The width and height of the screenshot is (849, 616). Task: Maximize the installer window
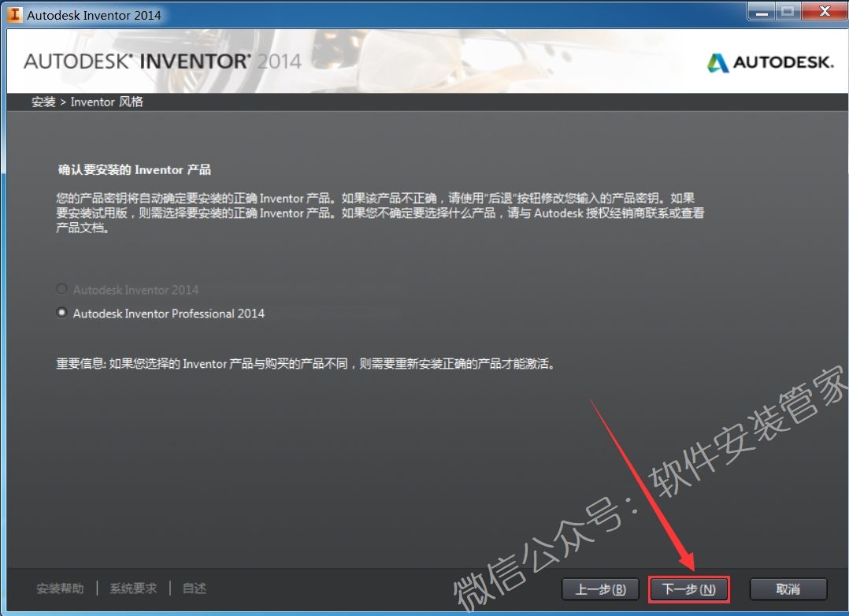click(x=788, y=12)
